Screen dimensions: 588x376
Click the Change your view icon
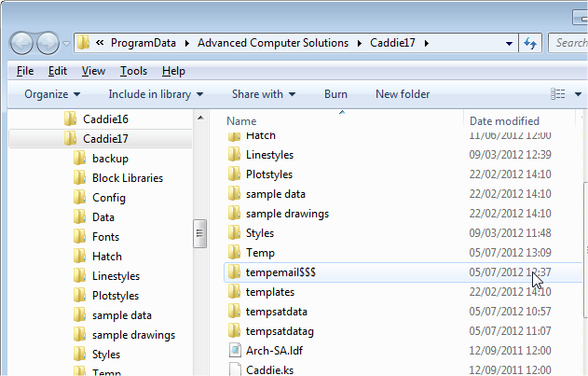tap(557, 94)
